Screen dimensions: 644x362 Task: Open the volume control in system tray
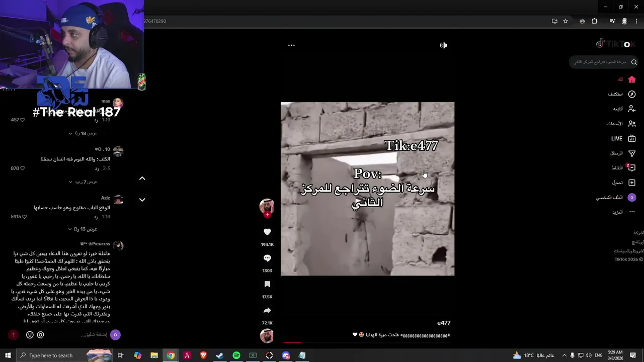pos(589,355)
